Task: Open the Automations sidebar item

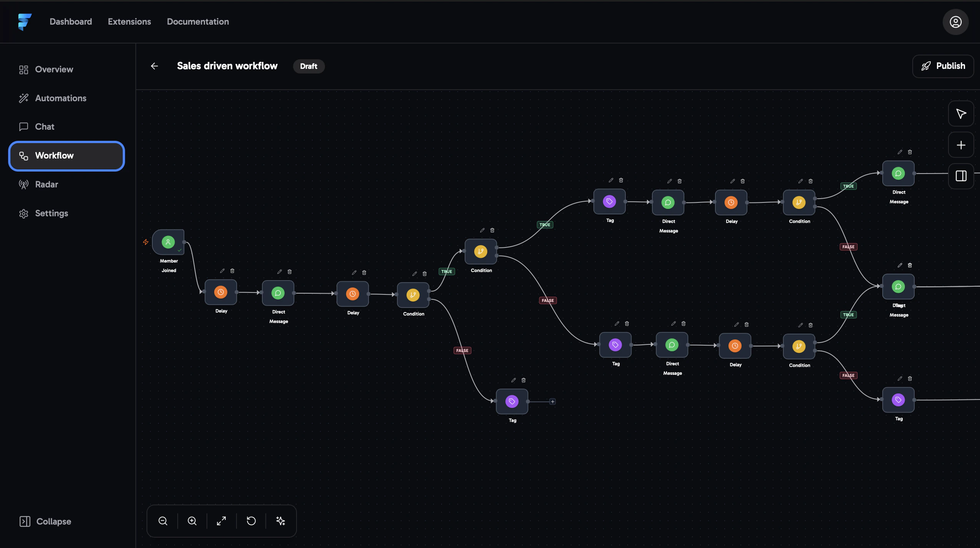Action: [x=60, y=98]
